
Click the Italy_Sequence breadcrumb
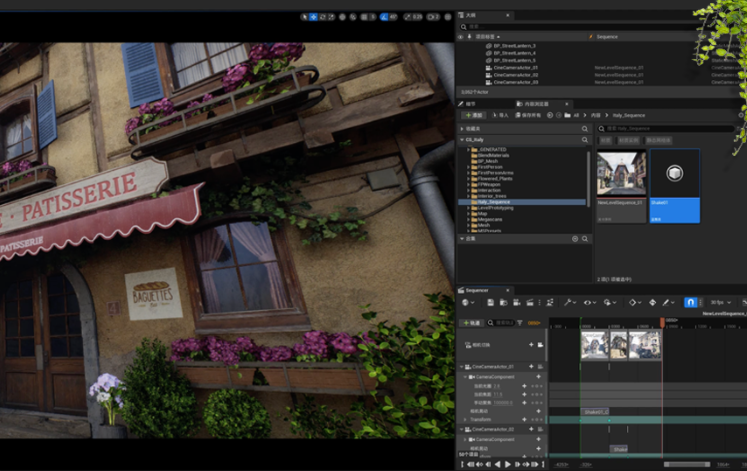pyautogui.click(x=629, y=115)
